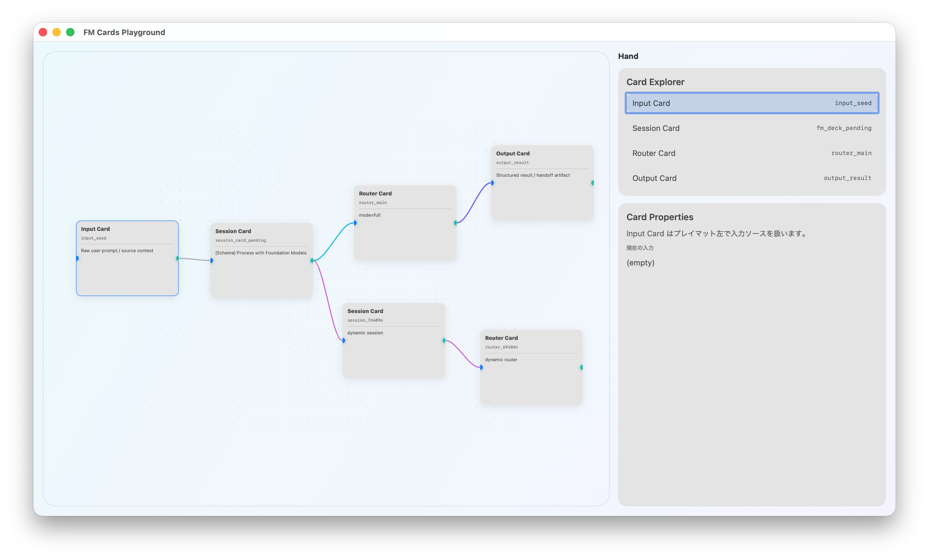Click session_card_pending's green output port
The image size is (929, 560).
[x=312, y=261]
